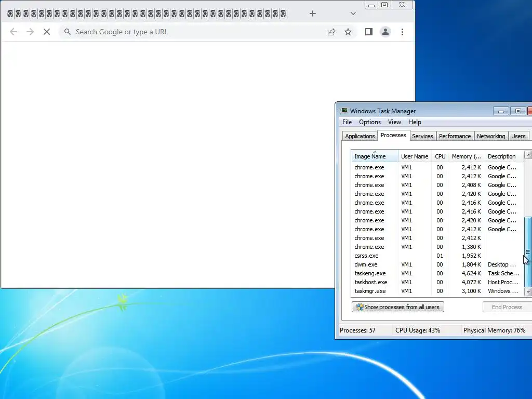The width and height of the screenshot is (532, 399).
Task: Select the csrss.exe process row
Action: (437, 256)
